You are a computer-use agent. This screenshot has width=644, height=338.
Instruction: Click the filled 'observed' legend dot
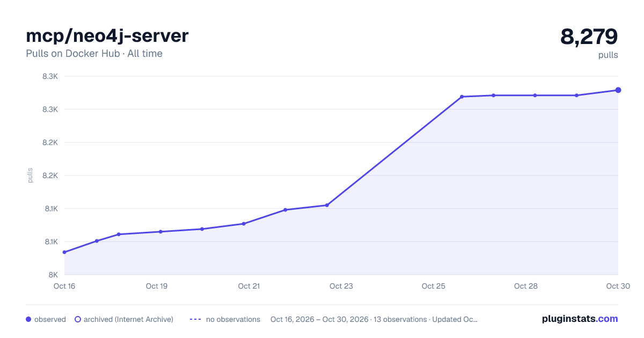click(28, 319)
